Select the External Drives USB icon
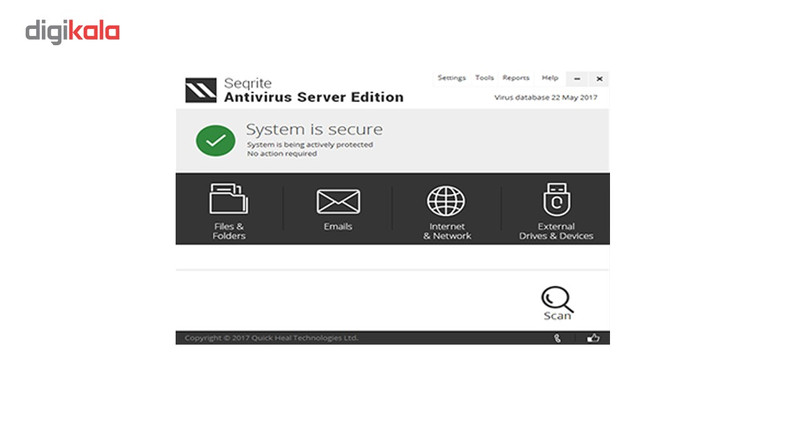The image size is (800, 438). coord(557,199)
